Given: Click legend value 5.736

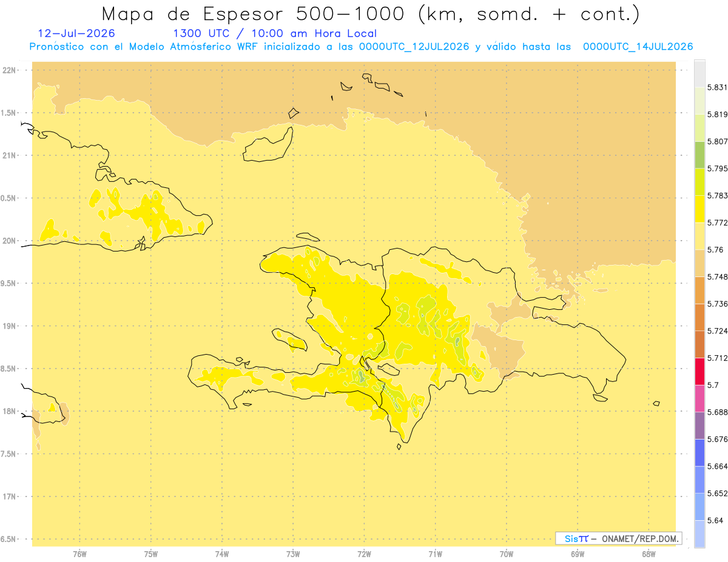Looking at the screenshot, I should point(717,304).
